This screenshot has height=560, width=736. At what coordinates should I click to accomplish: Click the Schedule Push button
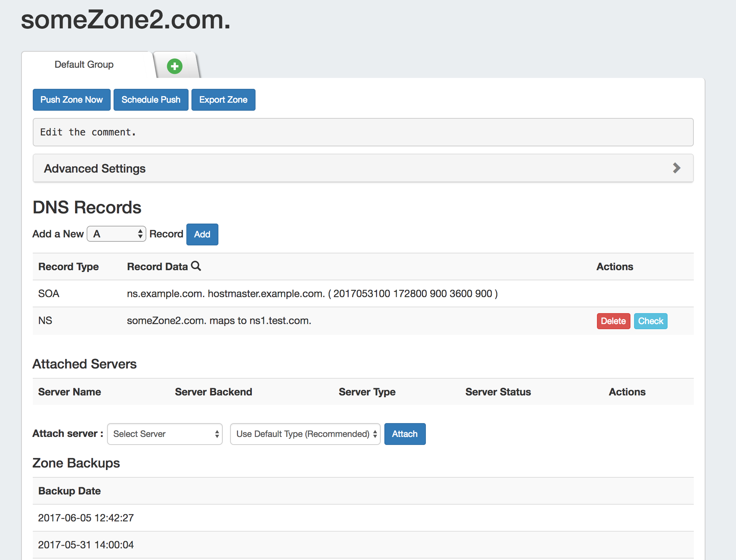(151, 100)
